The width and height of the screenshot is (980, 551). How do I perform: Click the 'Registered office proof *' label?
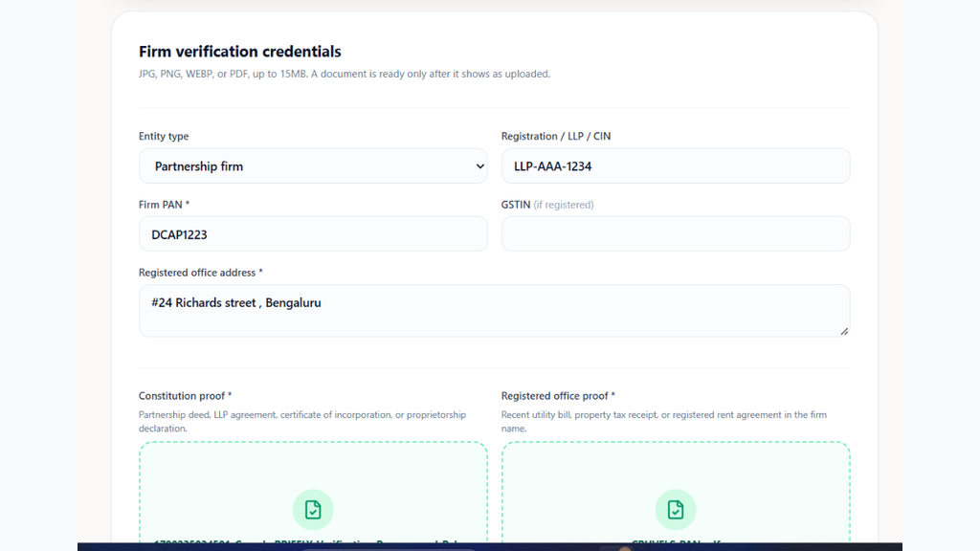pos(558,395)
